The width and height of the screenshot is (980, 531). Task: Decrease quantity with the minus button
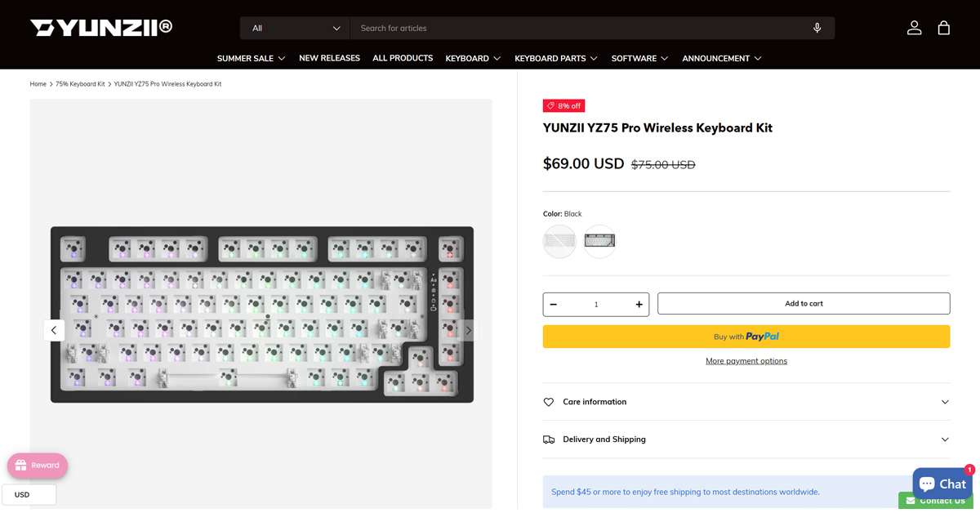[x=554, y=304]
